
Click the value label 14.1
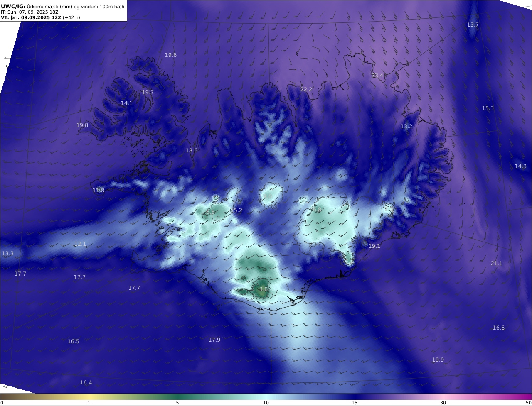(127, 103)
